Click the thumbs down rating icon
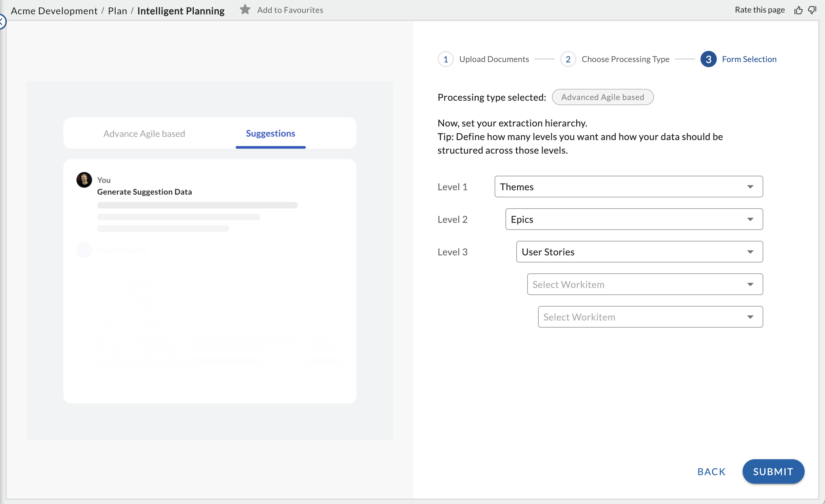825x504 pixels. pyautogui.click(x=812, y=10)
